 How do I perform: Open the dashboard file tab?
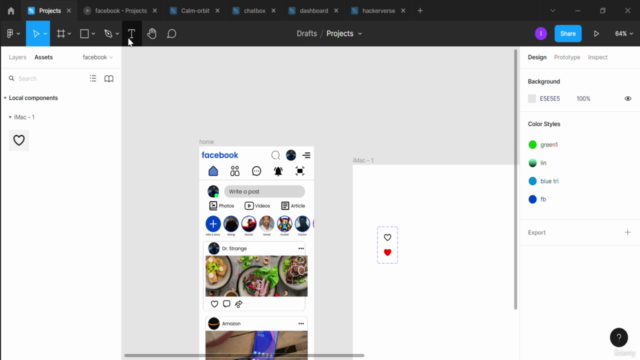313,11
